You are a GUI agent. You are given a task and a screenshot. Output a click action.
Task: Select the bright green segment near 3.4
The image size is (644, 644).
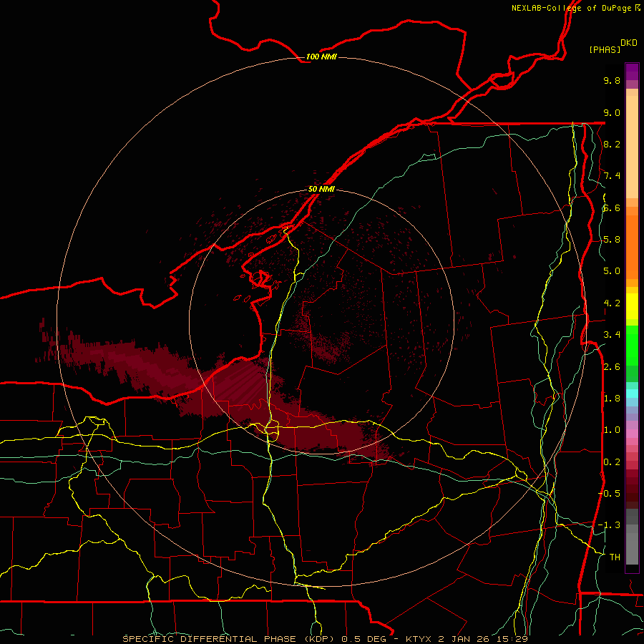coord(632,345)
